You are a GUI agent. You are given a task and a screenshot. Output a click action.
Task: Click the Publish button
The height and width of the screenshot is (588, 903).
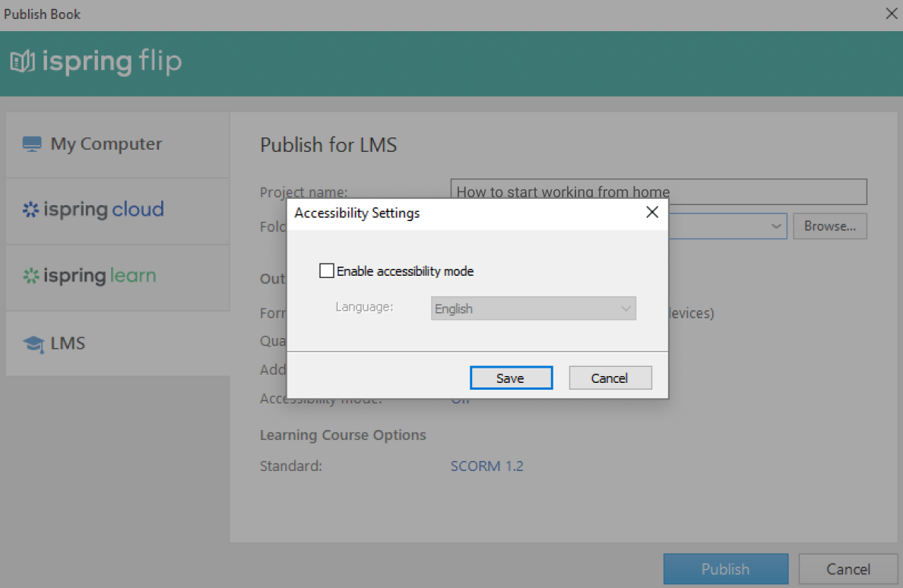coord(725,568)
